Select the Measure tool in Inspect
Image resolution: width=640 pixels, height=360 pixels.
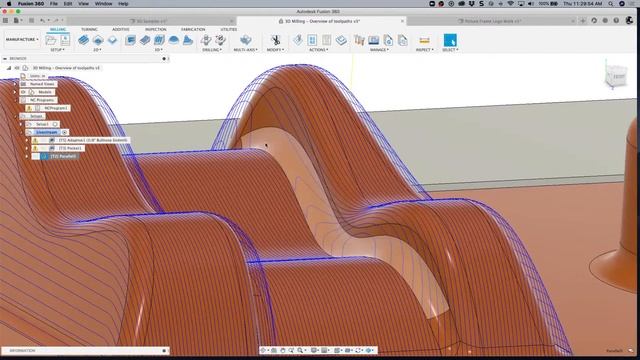click(x=424, y=40)
